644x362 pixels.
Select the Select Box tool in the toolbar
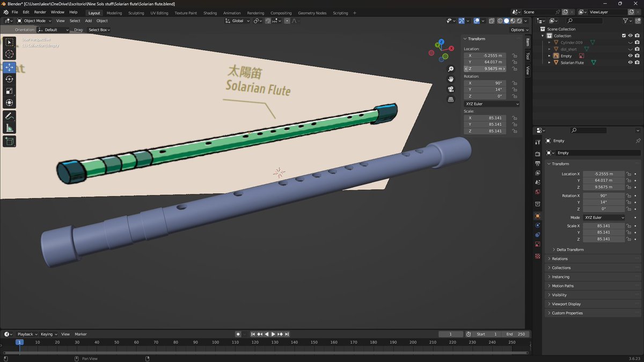coord(10,42)
